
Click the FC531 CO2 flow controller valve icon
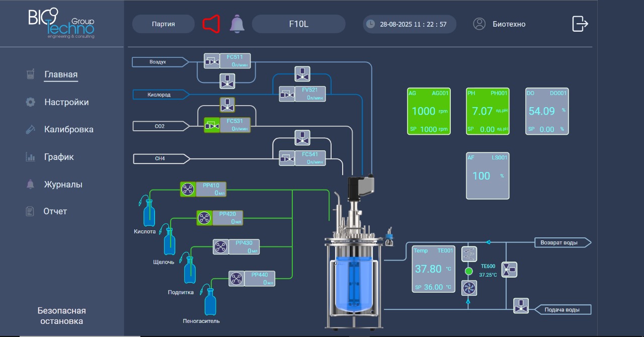click(x=211, y=125)
